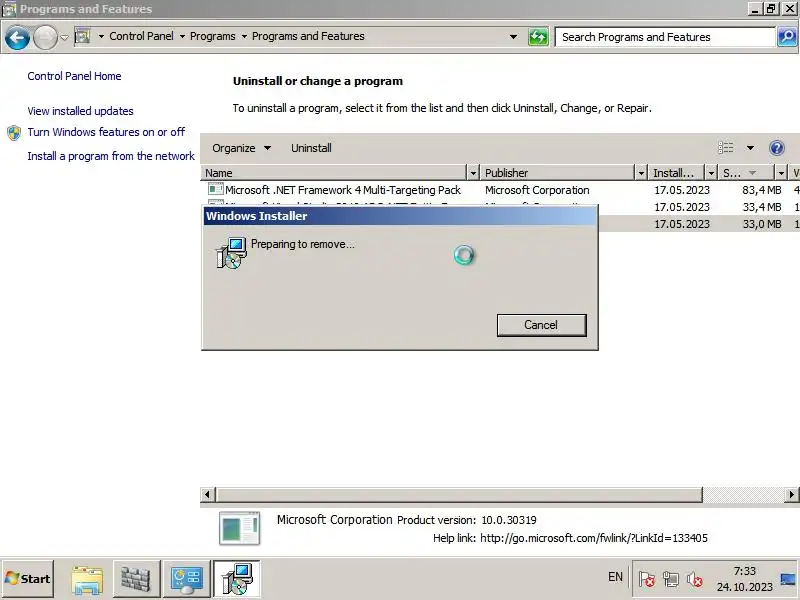Sort by the Publisher column header

click(558, 173)
